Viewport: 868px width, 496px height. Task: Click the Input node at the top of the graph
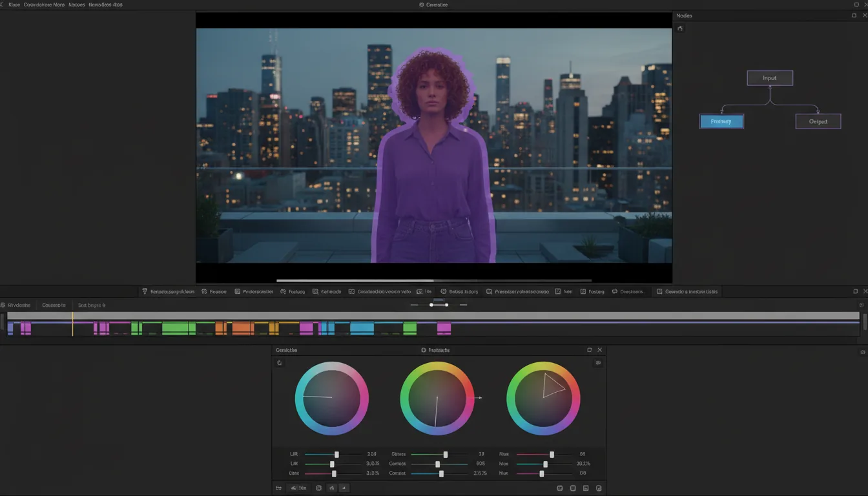769,77
